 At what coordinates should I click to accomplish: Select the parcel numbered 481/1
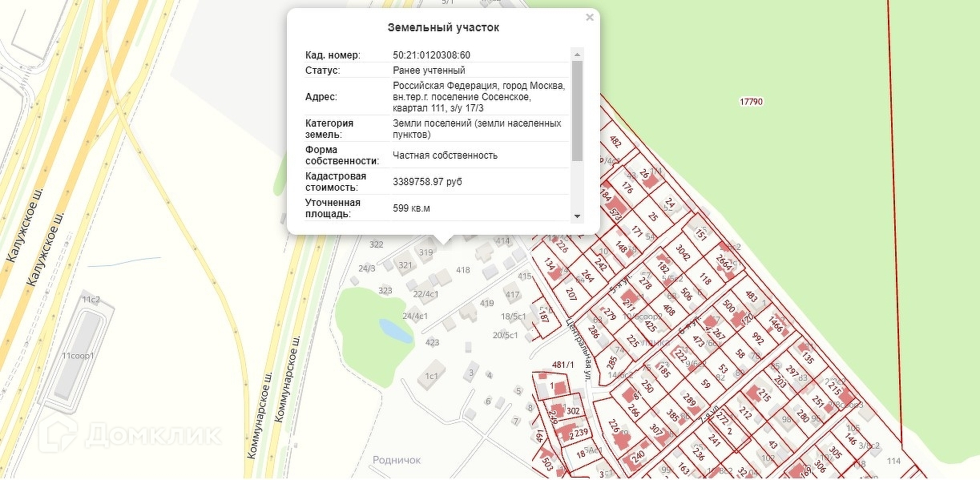coord(563,365)
